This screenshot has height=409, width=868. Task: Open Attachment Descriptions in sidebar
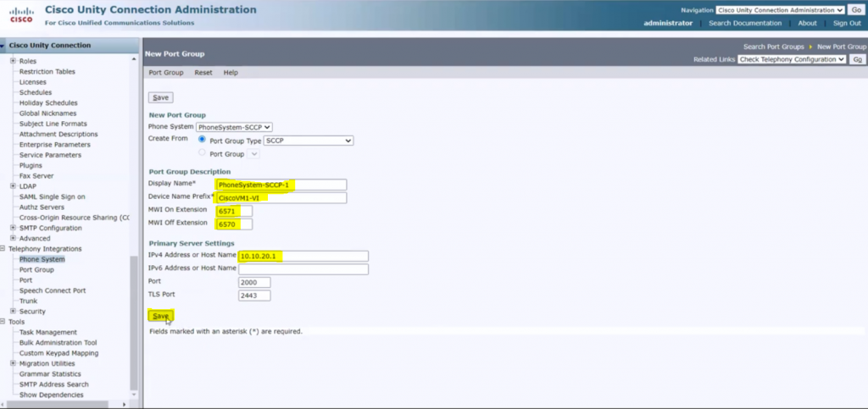(58, 135)
